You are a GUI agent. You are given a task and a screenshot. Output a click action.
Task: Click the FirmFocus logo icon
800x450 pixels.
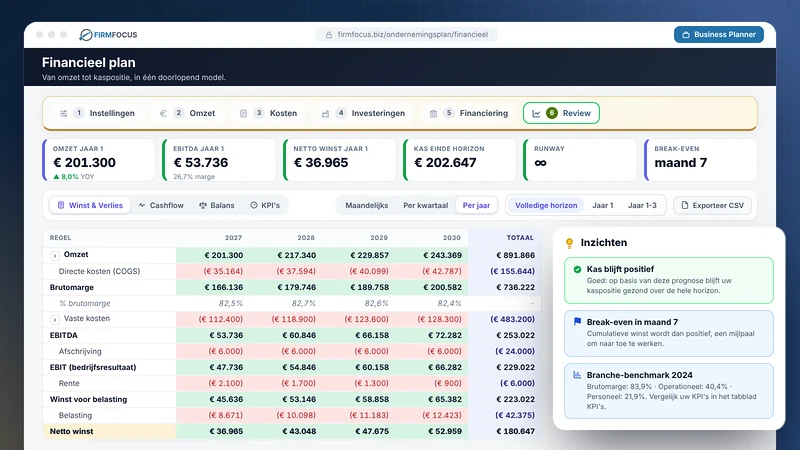coord(86,35)
